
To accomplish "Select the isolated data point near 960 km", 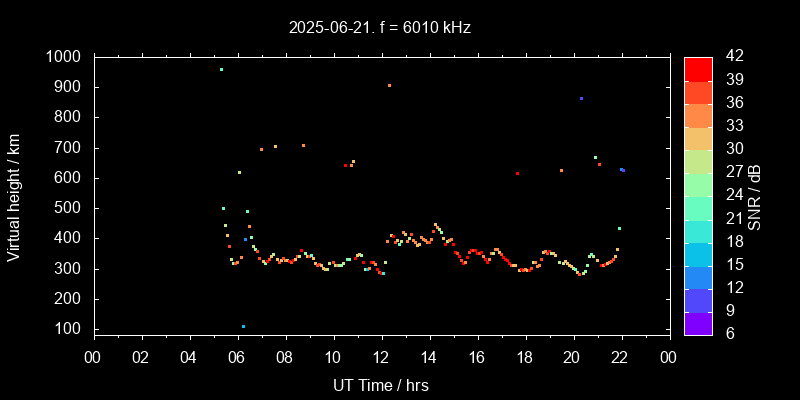I will pos(221,70).
